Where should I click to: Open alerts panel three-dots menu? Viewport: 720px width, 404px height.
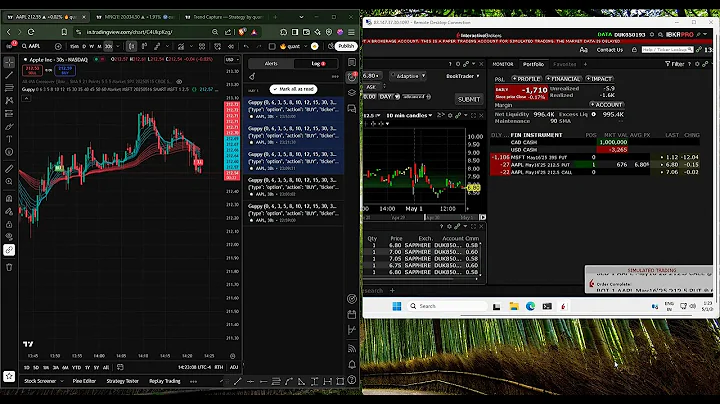[x=335, y=77]
